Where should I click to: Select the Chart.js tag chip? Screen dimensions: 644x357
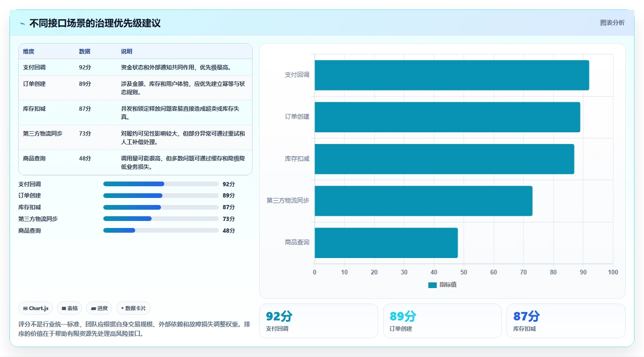click(36, 308)
